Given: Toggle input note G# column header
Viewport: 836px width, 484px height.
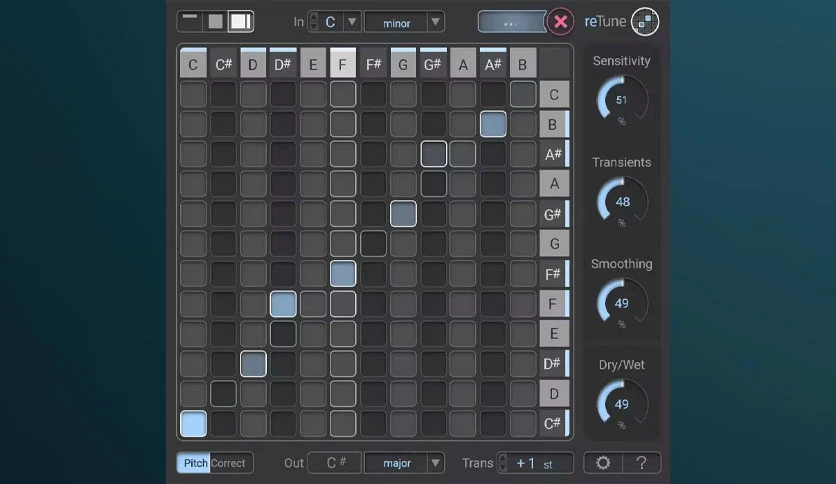Looking at the screenshot, I should point(433,63).
